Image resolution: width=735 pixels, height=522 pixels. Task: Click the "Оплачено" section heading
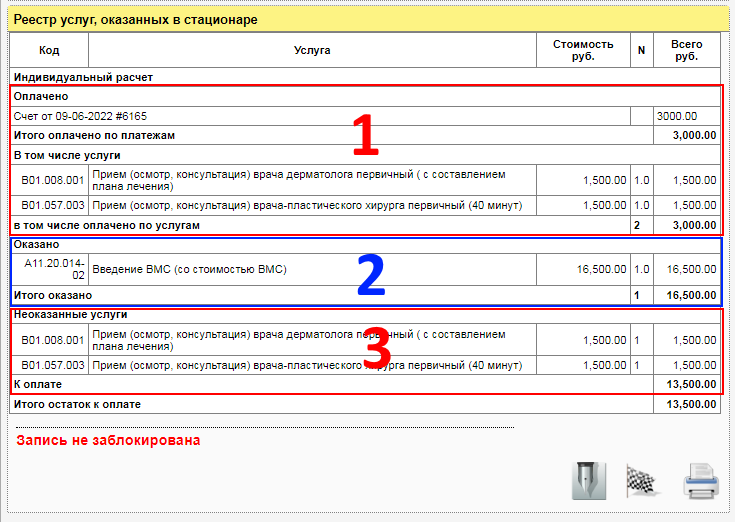(x=40, y=96)
